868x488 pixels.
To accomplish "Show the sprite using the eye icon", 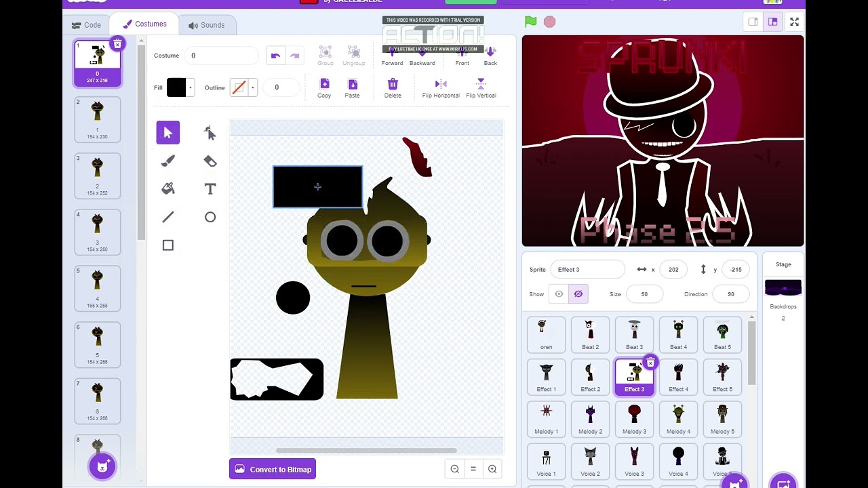I will pyautogui.click(x=559, y=294).
